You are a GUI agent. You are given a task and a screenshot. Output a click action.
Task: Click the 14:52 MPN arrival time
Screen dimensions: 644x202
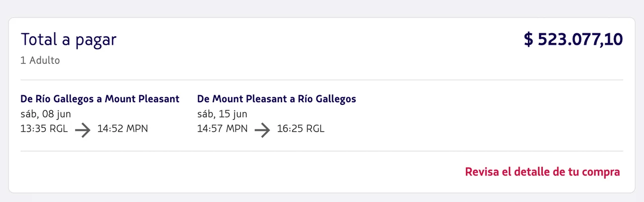click(122, 129)
